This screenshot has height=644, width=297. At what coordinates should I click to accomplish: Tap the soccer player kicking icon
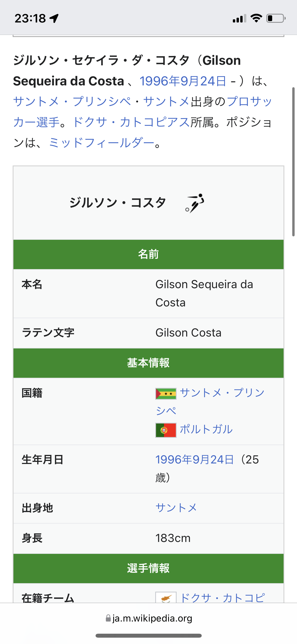[195, 203]
